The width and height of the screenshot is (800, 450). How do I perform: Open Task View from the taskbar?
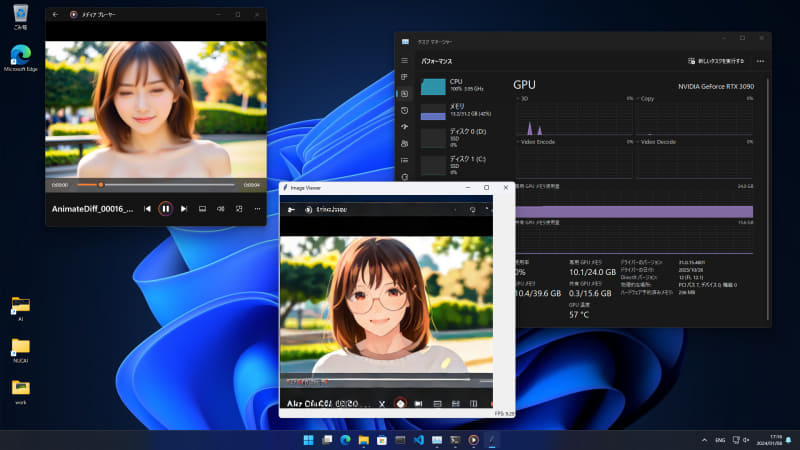(327, 440)
